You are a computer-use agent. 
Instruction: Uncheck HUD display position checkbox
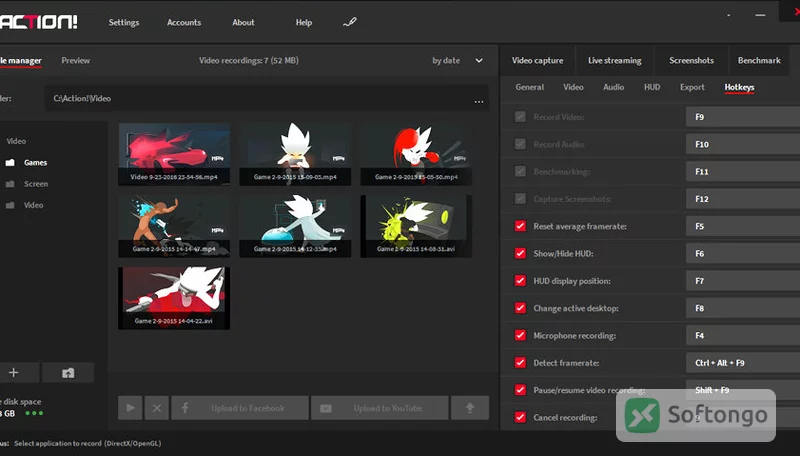coord(520,281)
